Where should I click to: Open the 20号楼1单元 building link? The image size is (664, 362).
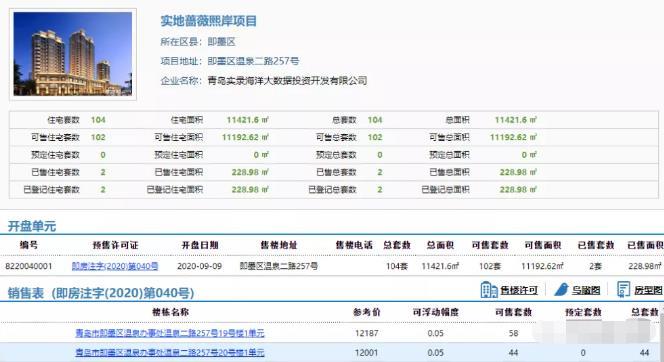[170, 352]
